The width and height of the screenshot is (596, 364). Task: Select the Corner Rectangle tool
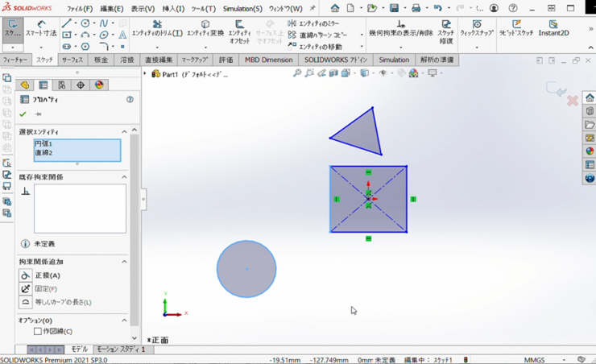click(67, 35)
